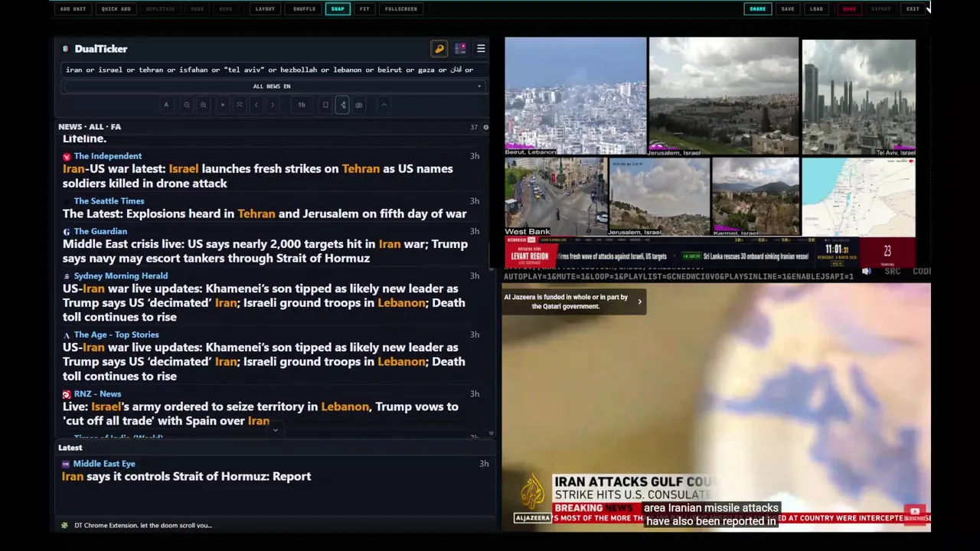Click the DT Chrome Extension puzzle icon
The height and width of the screenshot is (551, 980).
(x=64, y=525)
